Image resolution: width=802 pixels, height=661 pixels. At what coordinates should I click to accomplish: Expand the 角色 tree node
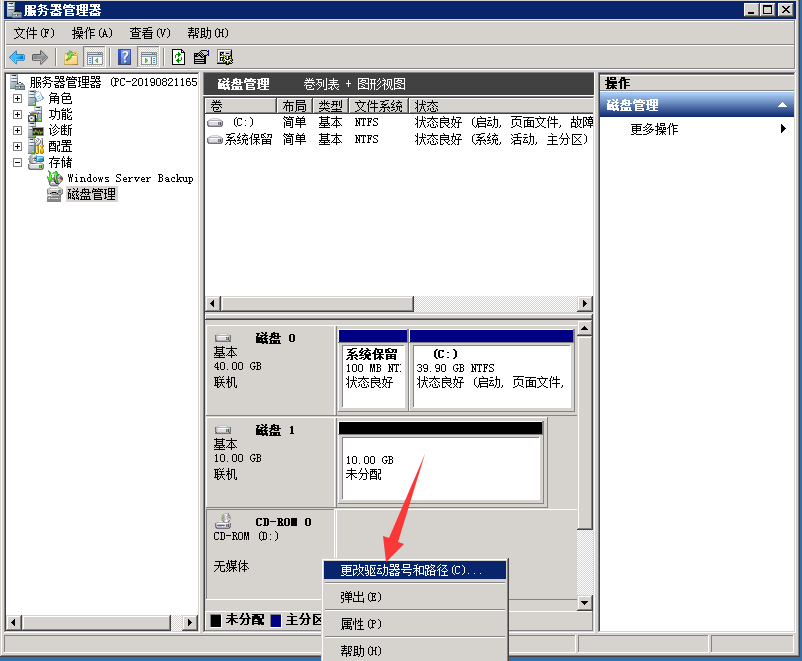(x=17, y=99)
